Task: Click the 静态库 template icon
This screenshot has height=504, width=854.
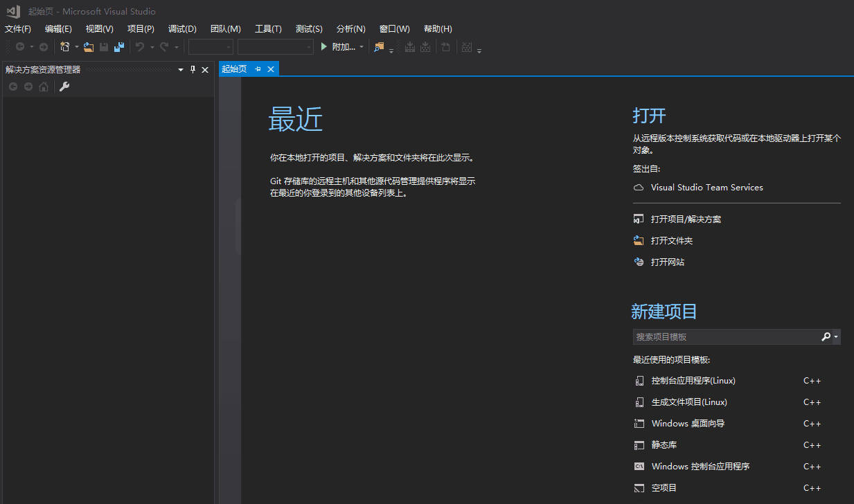Action: [x=639, y=445]
